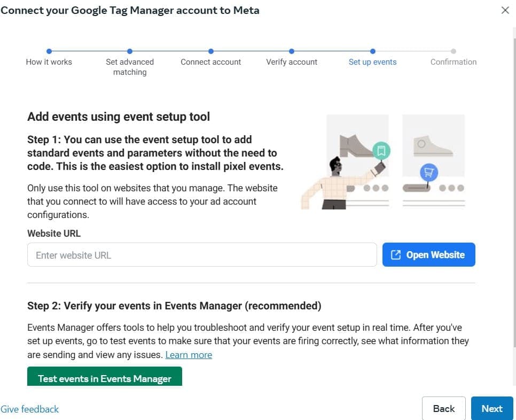Image resolution: width=516 pixels, height=420 pixels.
Task: Click the Step 2 verify events heading
Action: coord(174,306)
